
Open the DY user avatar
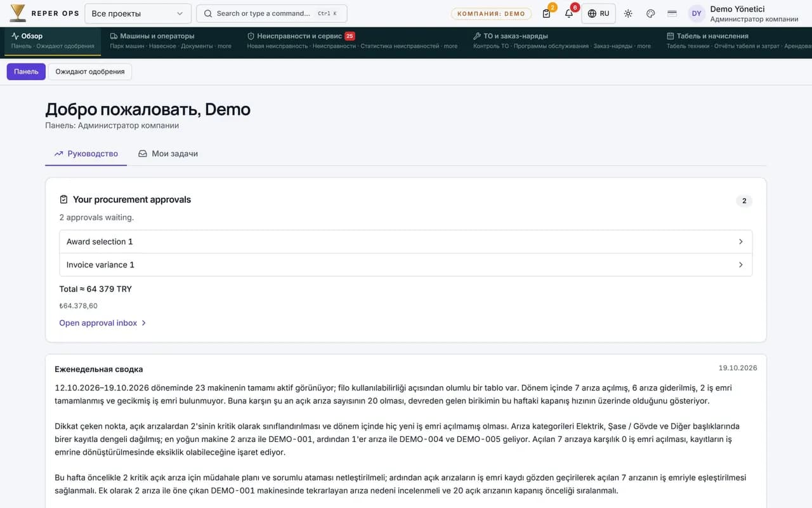tap(697, 13)
